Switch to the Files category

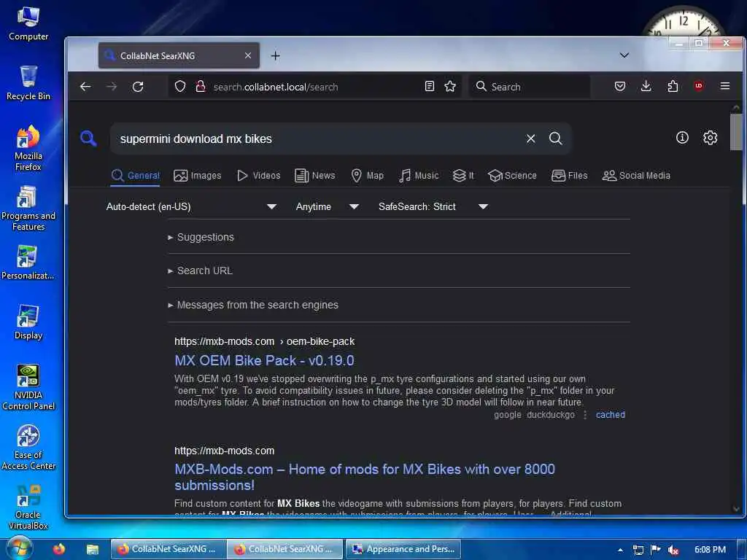coord(570,176)
